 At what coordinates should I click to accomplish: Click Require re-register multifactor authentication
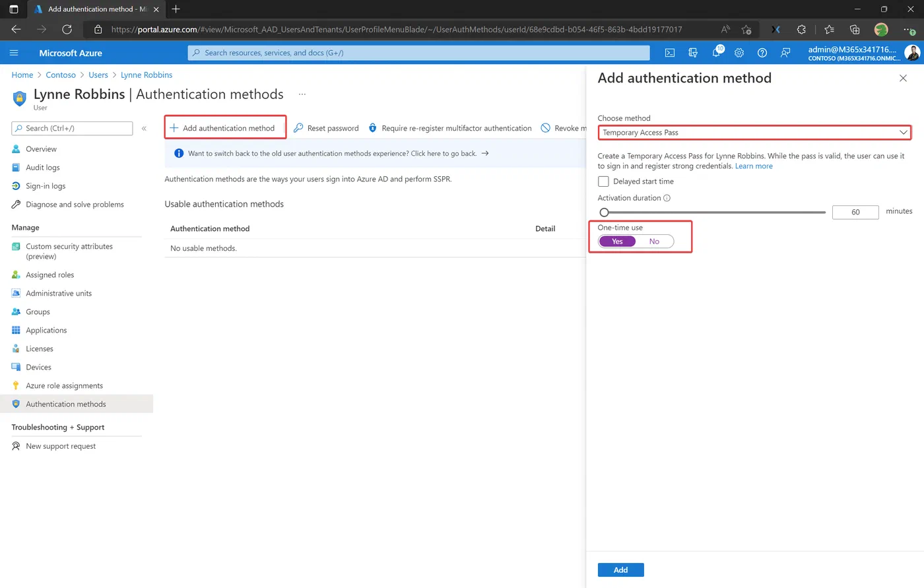pos(450,128)
